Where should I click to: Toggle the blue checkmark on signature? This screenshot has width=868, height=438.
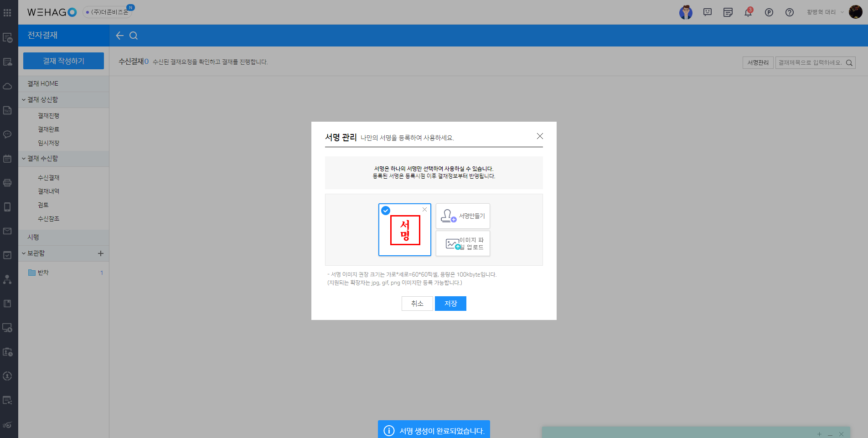tap(386, 211)
